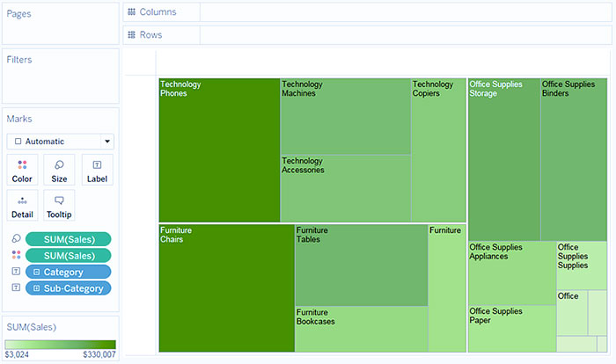Expand the Sub-Category pill hierarchy

click(37, 288)
